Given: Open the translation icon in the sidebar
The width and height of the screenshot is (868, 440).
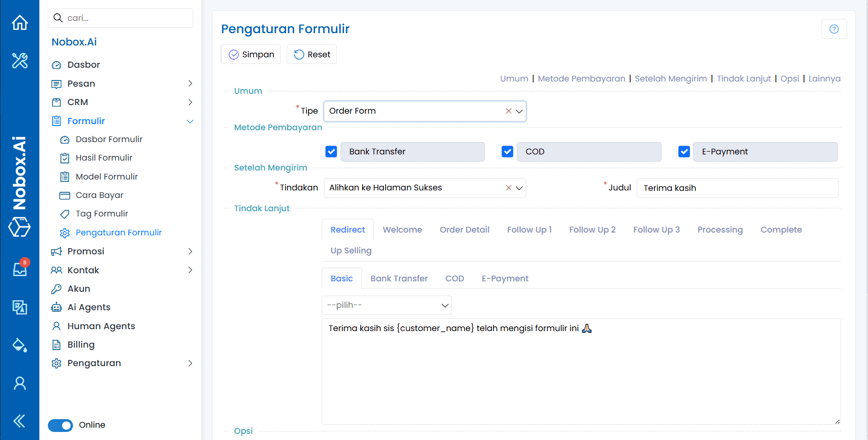Looking at the screenshot, I should pyautogui.click(x=19, y=307).
